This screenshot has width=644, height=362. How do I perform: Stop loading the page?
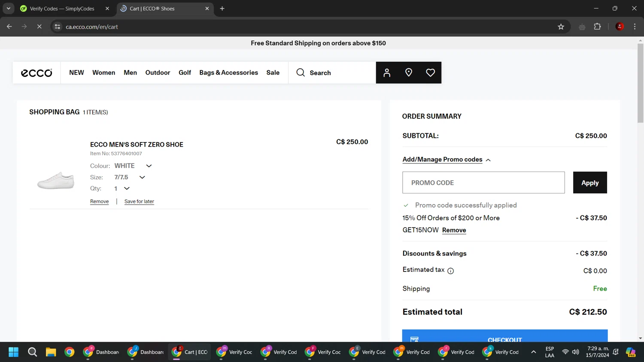pos(39,27)
